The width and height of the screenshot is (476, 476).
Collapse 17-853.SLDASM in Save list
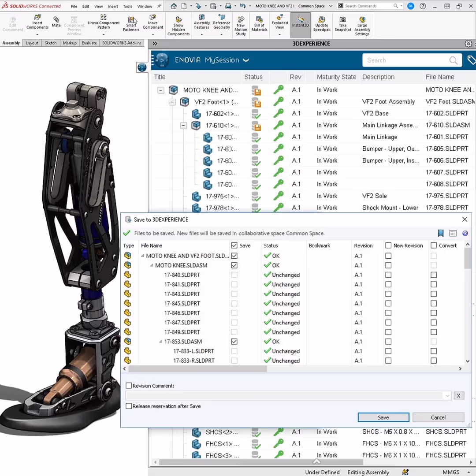pos(160,342)
